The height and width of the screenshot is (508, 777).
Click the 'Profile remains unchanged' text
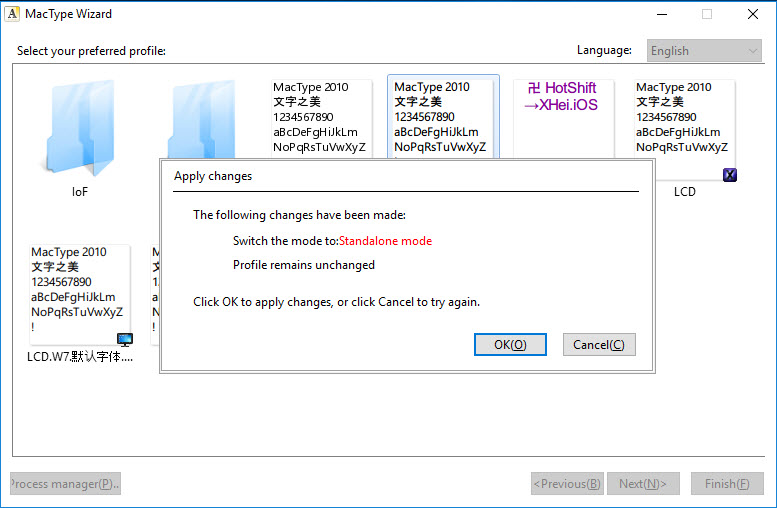coord(304,265)
